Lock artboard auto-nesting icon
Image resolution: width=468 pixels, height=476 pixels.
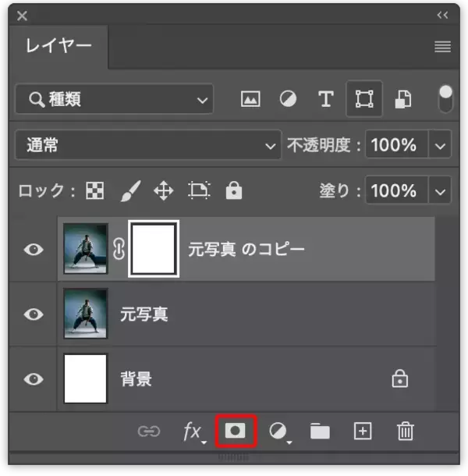pos(199,190)
